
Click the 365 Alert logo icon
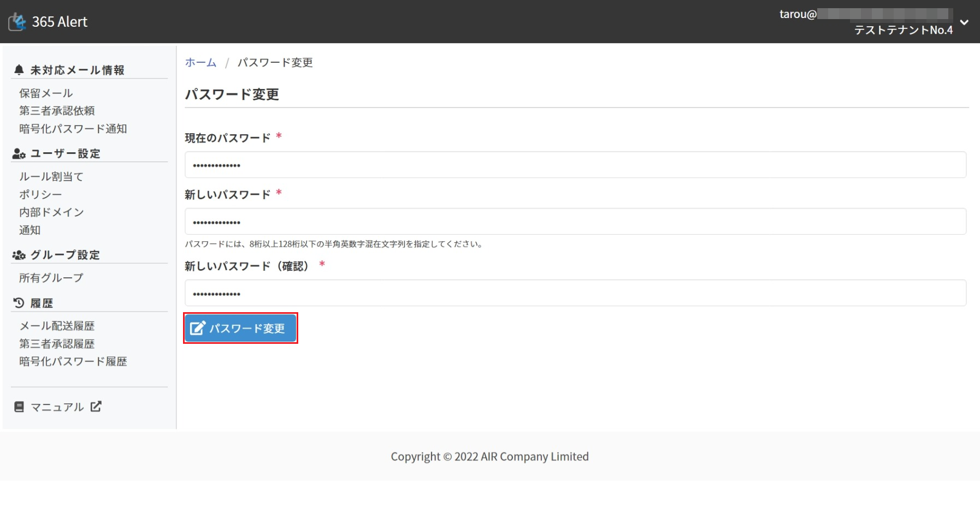point(17,22)
